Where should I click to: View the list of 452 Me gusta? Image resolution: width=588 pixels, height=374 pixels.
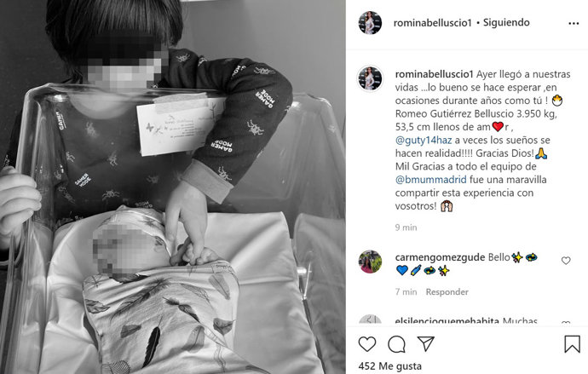coord(390,366)
